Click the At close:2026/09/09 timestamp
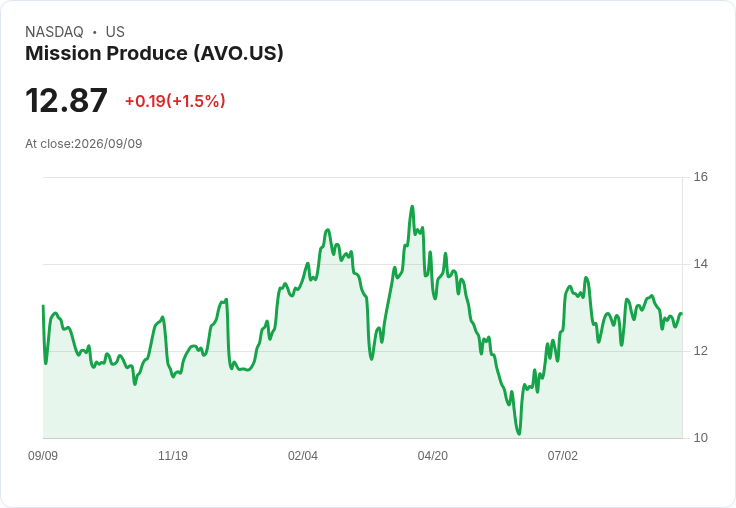The height and width of the screenshot is (508, 736). coord(84,144)
